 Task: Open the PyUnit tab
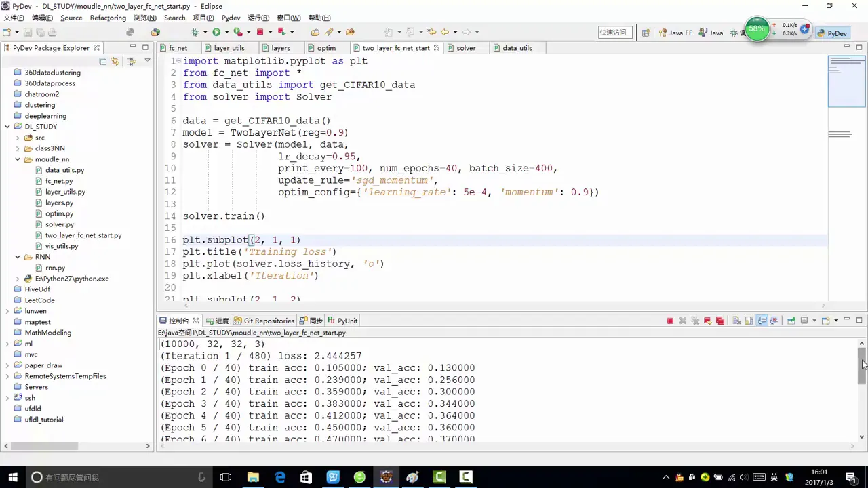click(x=342, y=321)
